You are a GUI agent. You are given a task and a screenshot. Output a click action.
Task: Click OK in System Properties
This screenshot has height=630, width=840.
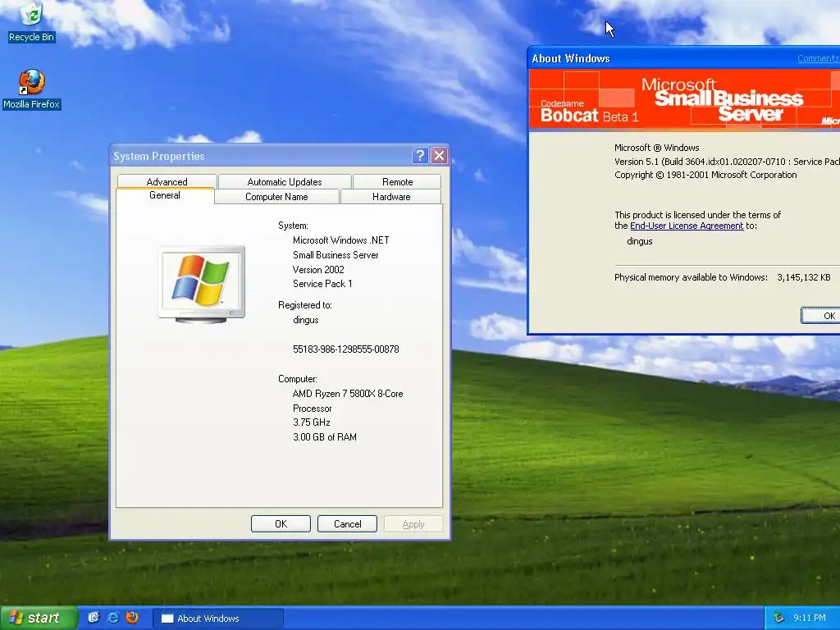(281, 524)
